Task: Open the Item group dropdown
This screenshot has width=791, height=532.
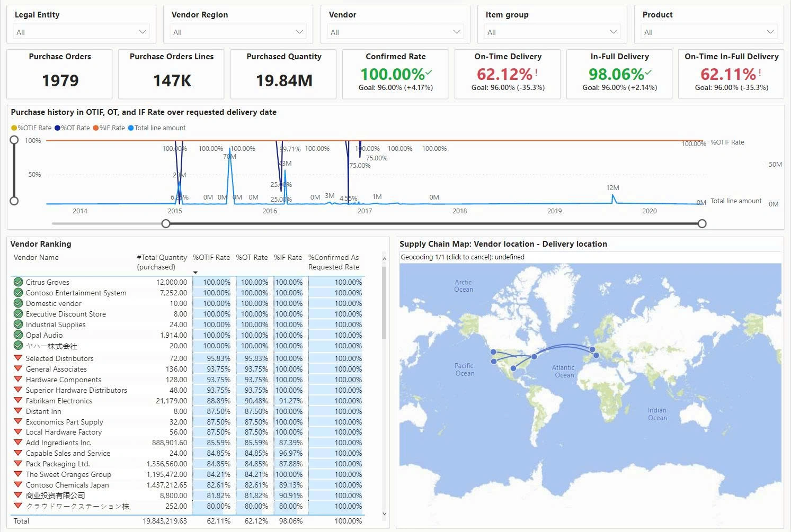Action: (552, 32)
